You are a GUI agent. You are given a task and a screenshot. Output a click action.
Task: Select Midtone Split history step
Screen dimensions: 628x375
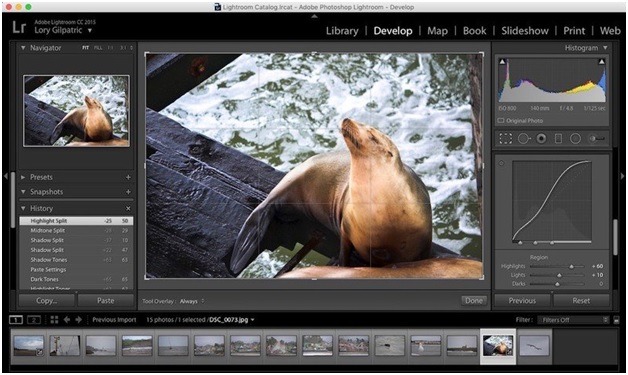(x=76, y=230)
